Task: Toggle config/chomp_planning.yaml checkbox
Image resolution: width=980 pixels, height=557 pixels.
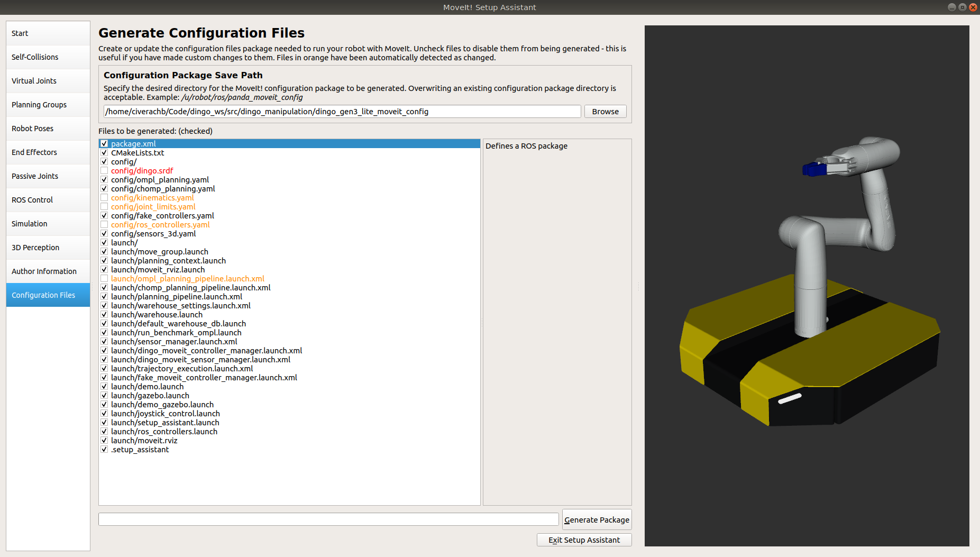Action: [x=104, y=189]
